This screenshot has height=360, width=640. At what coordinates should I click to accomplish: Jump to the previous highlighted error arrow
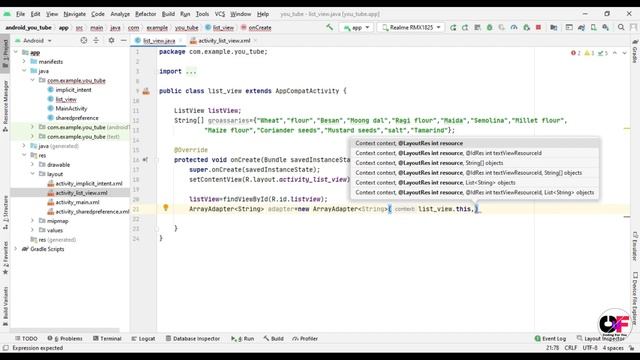click(x=615, y=53)
